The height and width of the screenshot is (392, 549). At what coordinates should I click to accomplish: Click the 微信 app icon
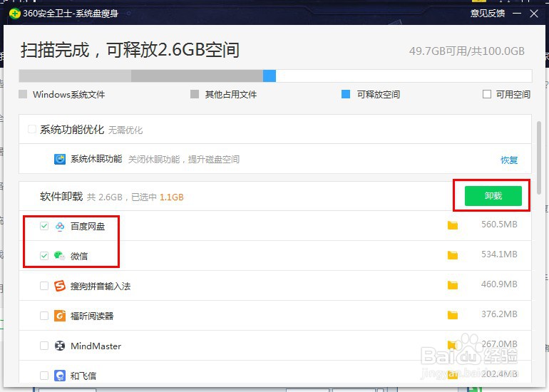(x=60, y=256)
